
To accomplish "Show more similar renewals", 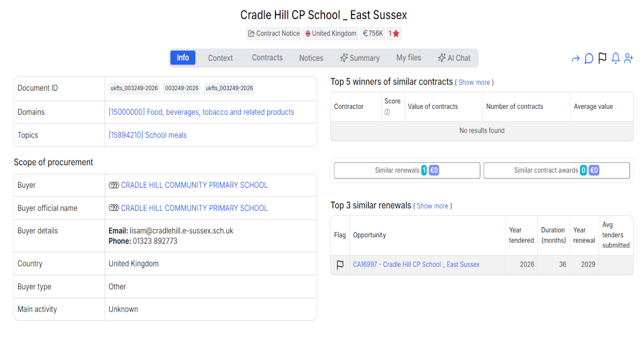I will (433, 206).
